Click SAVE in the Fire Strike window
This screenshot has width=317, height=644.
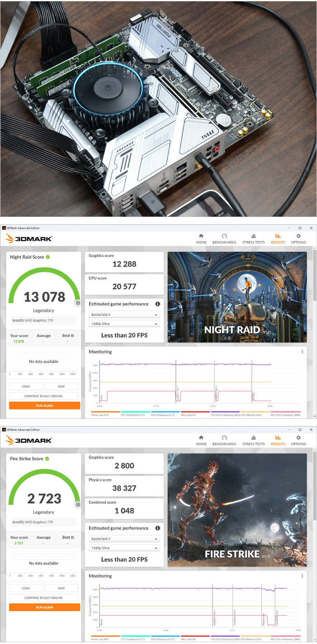(x=62, y=588)
